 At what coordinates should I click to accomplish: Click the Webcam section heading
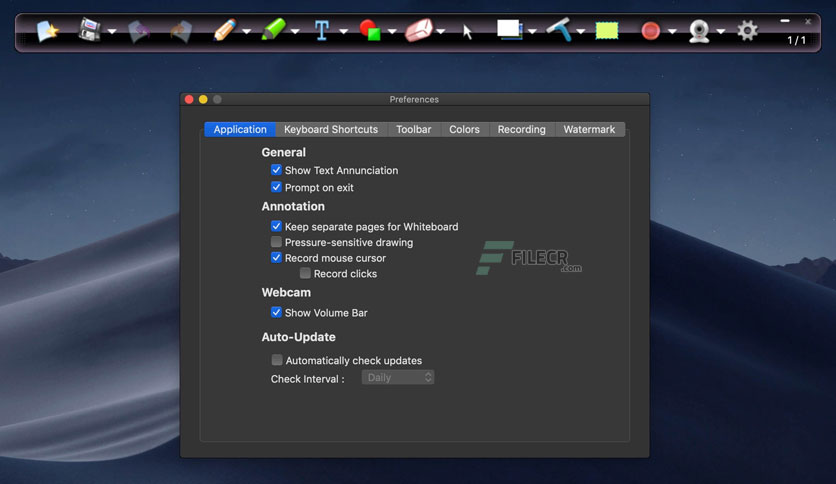coord(286,293)
